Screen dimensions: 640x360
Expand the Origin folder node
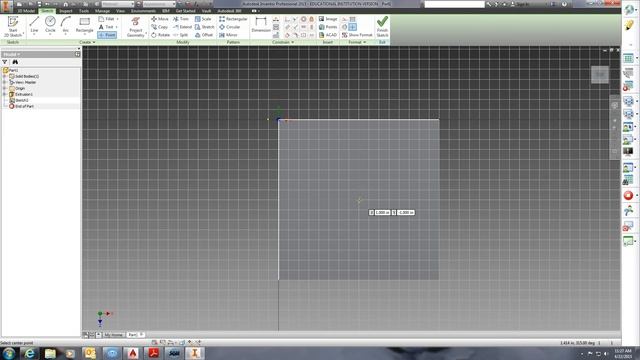[4, 88]
